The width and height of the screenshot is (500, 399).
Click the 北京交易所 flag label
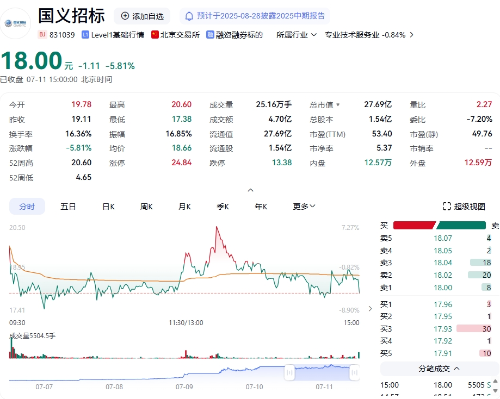(x=175, y=35)
